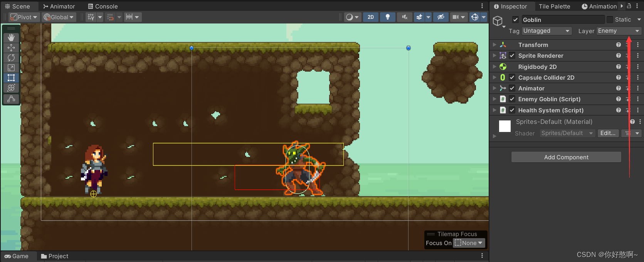The image size is (644, 262).
Task: Switch to the Animator tab
Action: pyautogui.click(x=59, y=6)
